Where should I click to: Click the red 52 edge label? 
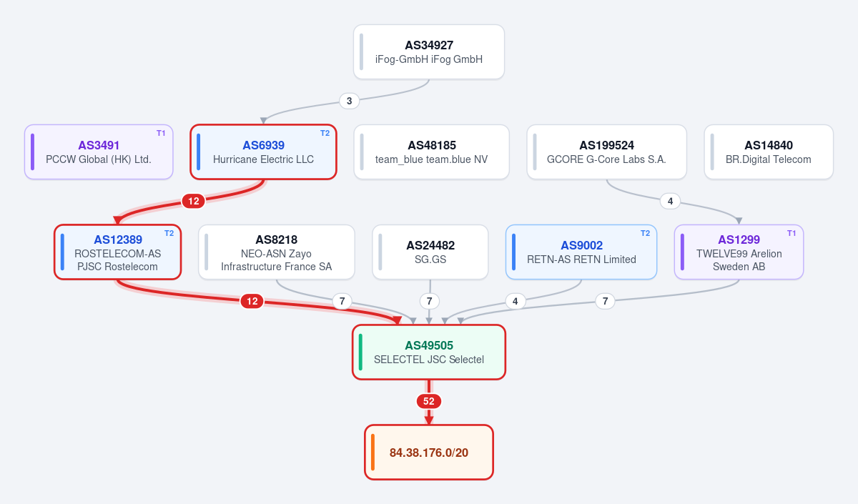[429, 401]
